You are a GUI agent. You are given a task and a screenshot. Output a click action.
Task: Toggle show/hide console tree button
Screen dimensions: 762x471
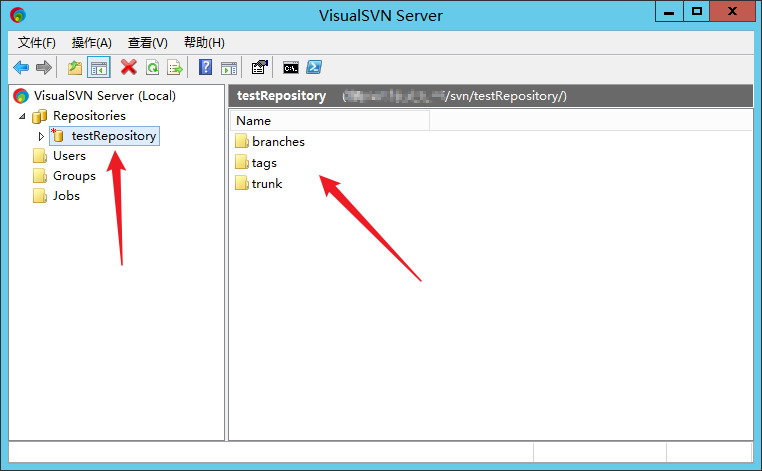[99, 68]
